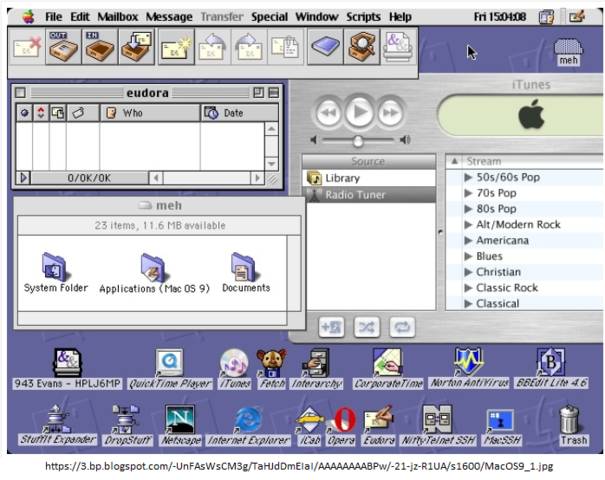Click the Print toolbar icon
Image resolution: width=605 pixels, height=480 pixels.
pyautogui.click(x=398, y=47)
